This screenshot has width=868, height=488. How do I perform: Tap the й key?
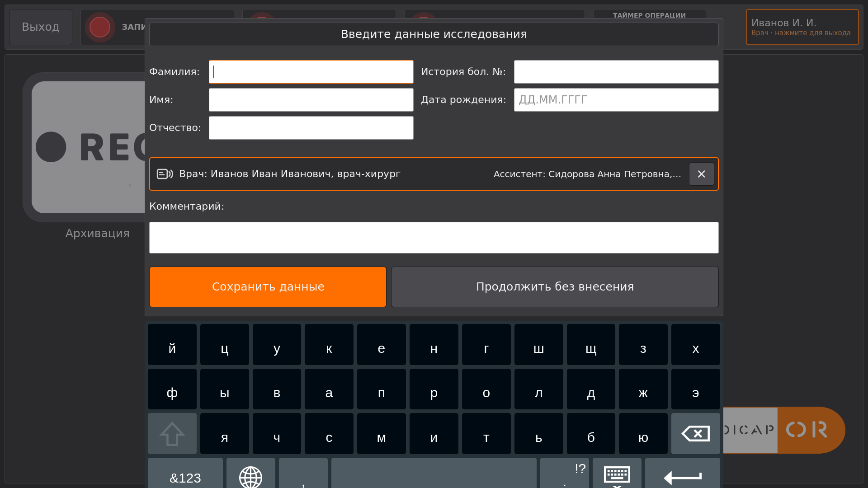pyautogui.click(x=172, y=344)
